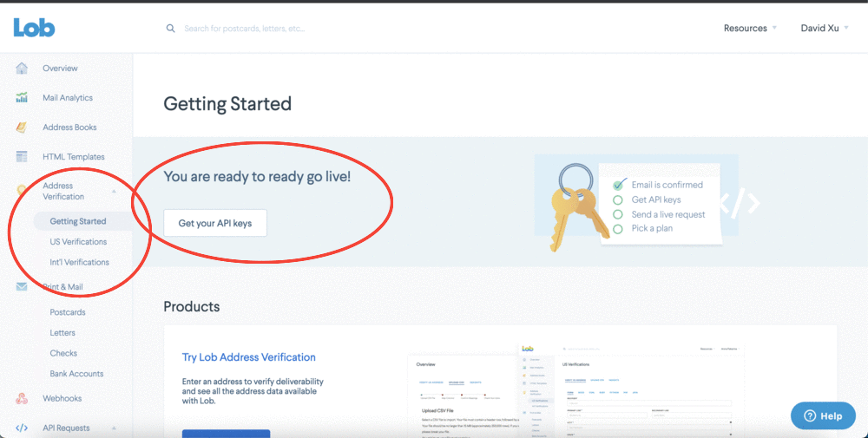Image resolution: width=868 pixels, height=438 pixels.
Task: Open Checks under Print & Mail
Action: pyautogui.click(x=63, y=353)
